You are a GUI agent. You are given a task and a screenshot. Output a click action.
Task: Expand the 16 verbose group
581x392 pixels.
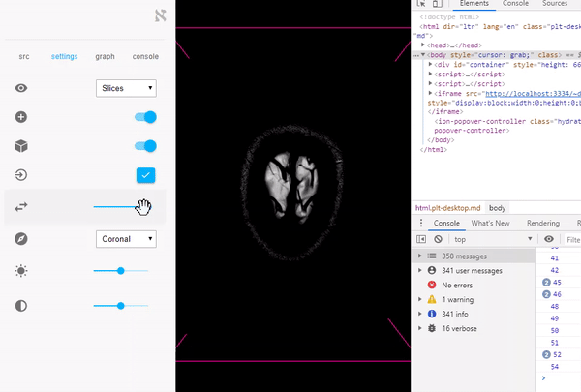[420, 328]
